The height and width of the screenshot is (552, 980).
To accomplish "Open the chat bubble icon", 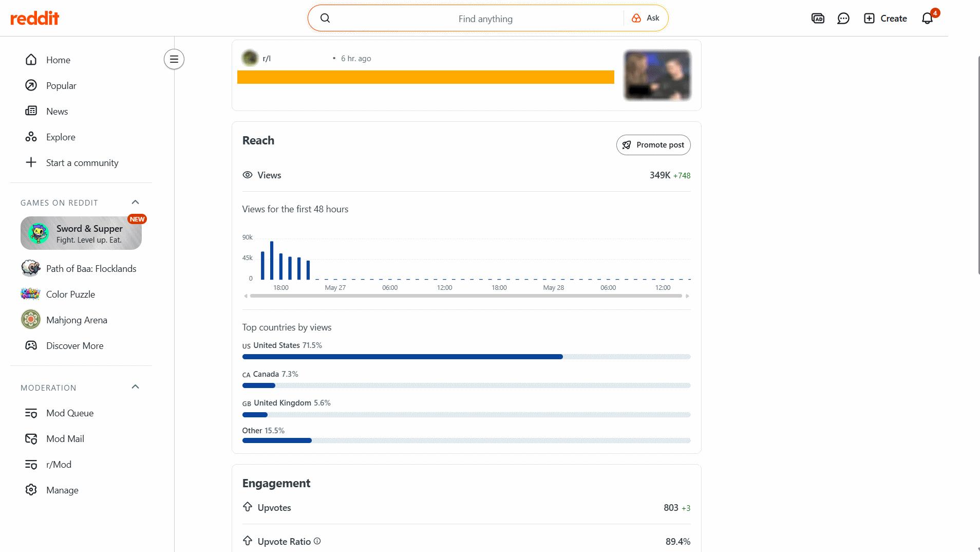I will click(843, 19).
